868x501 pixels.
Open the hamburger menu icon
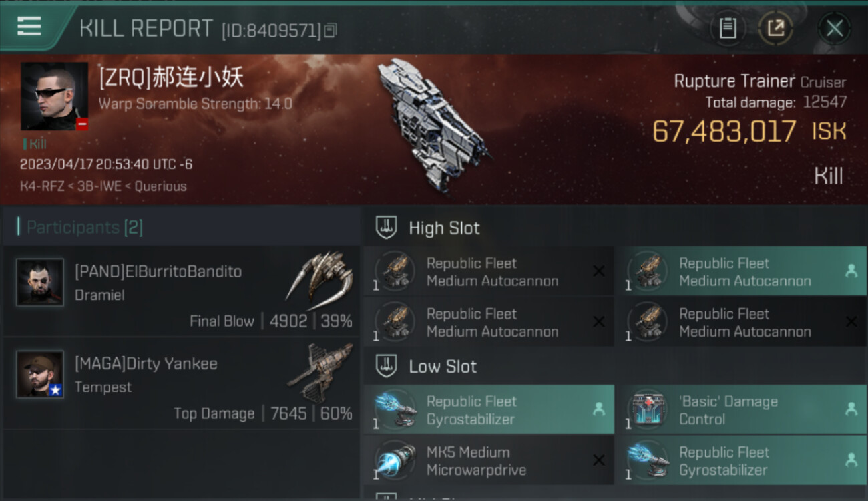[29, 27]
